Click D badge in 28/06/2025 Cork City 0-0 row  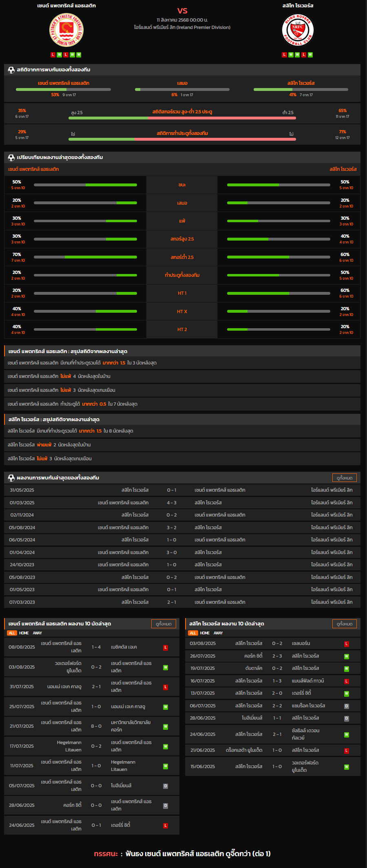tap(166, 806)
